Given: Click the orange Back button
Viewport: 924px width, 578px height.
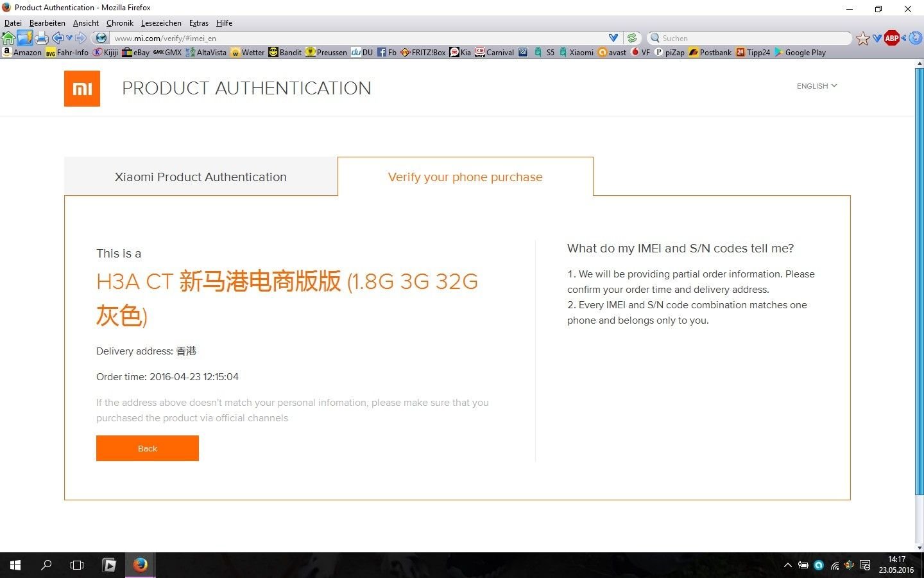Looking at the screenshot, I should point(148,448).
